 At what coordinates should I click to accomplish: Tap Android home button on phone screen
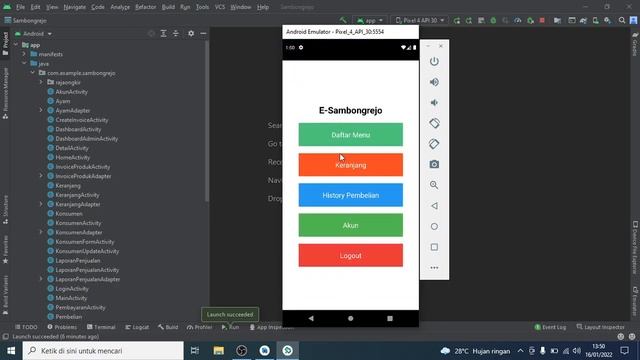[351, 318]
